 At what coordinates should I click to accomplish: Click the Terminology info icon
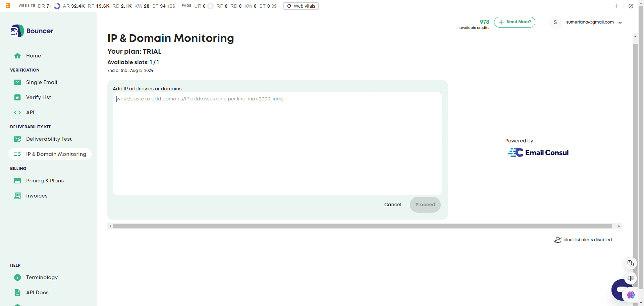(17, 277)
